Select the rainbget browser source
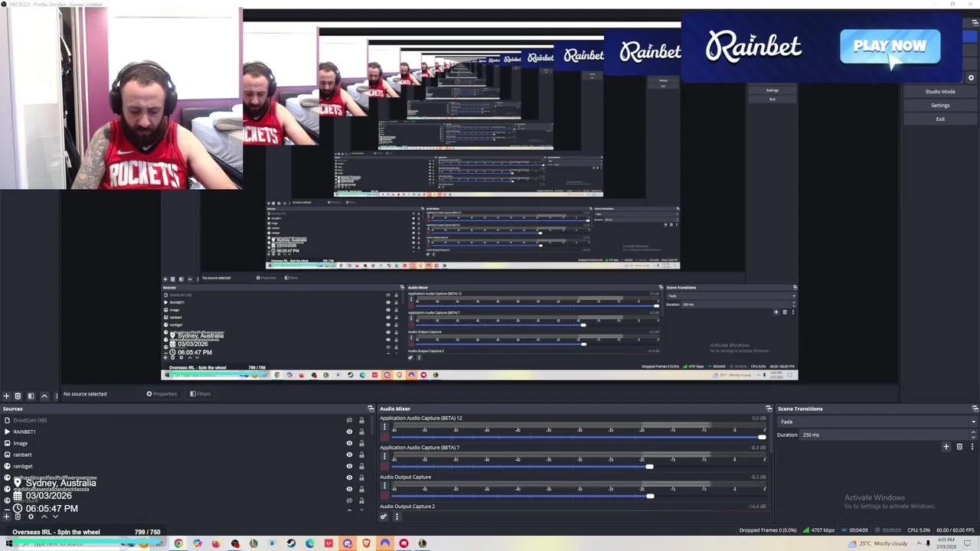This screenshot has height=551, width=980. point(174,466)
